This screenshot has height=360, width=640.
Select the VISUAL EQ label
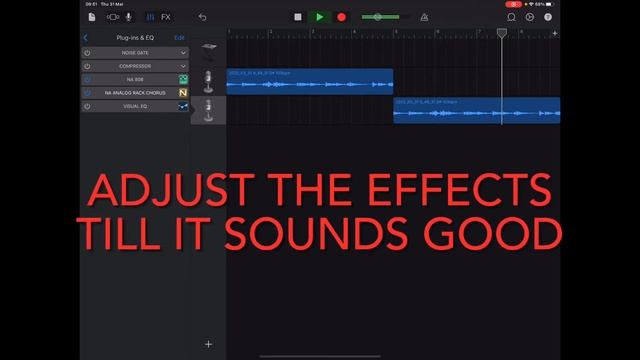[x=135, y=107]
